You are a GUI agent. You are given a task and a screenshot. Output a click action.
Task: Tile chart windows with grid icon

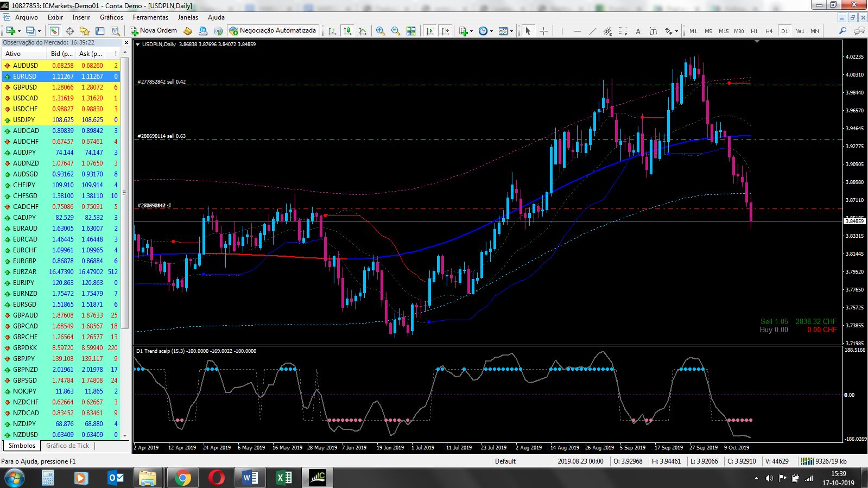pyautogui.click(x=411, y=31)
